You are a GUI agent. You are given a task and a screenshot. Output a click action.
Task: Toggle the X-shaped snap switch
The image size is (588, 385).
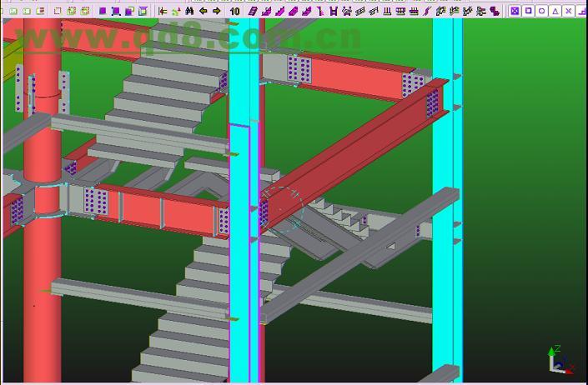(x=568, y=12)
